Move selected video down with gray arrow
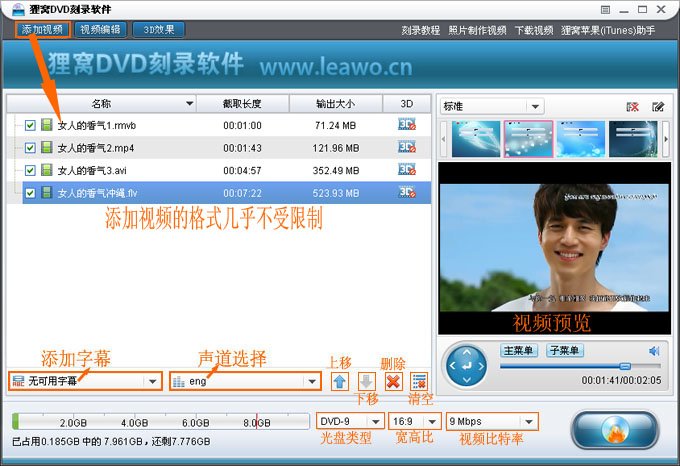 pos(366,381)
